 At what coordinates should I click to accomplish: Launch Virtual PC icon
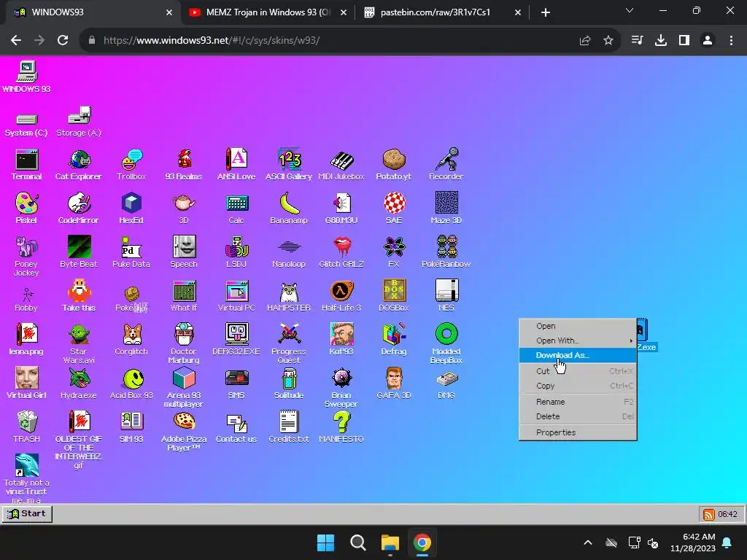point(236,296)
